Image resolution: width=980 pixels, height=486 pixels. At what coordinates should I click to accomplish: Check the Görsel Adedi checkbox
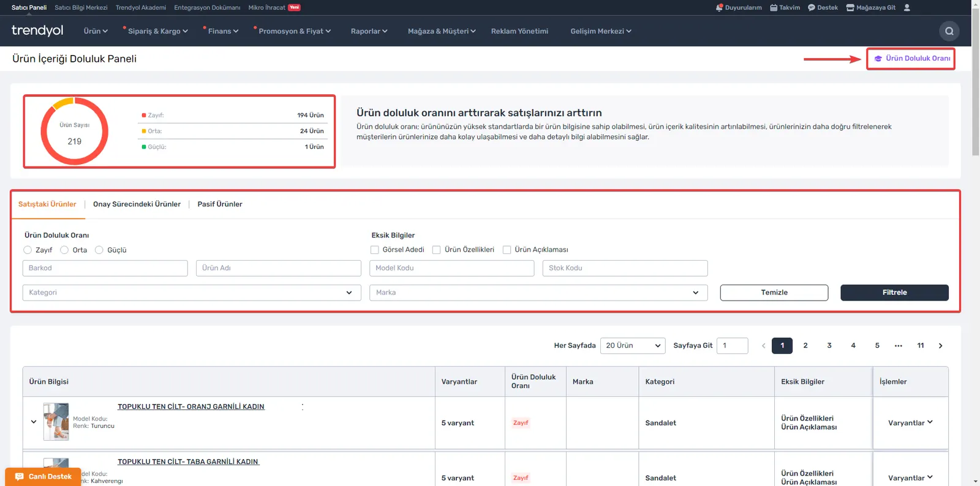click(x=375, y=250)
